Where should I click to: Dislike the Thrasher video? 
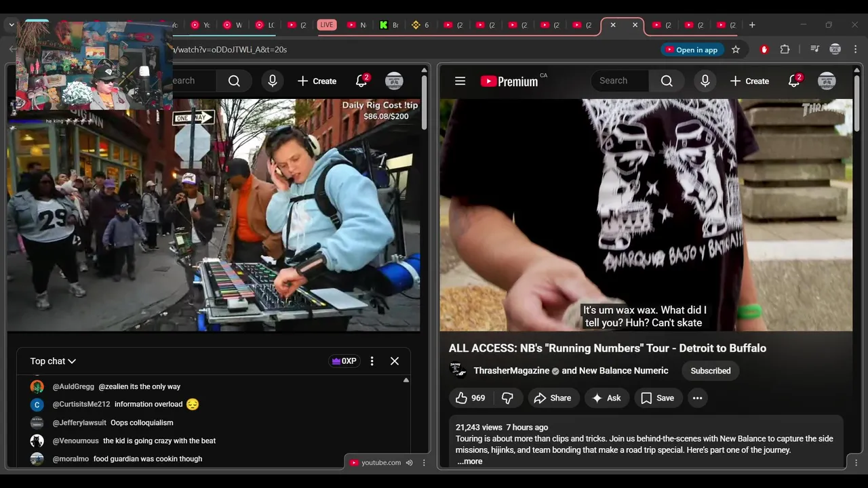507,398
